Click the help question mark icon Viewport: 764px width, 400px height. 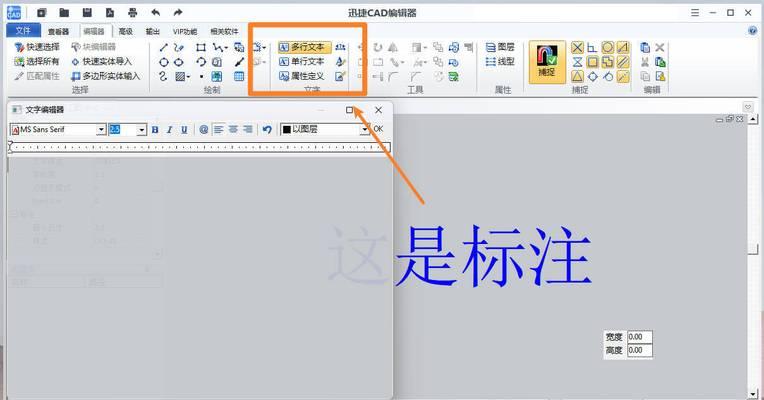pyautogui.click(x=752, y=31)
